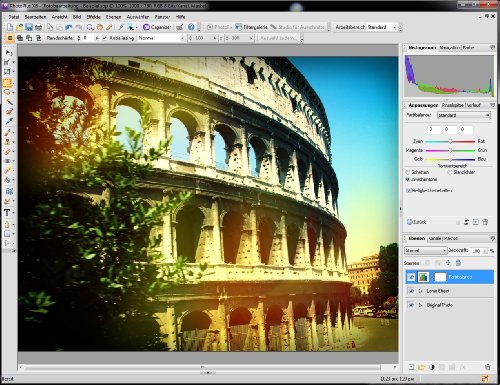Click the Gelb–Blau balance slider
Image resolution: width=500 pixels, height=385 pixels.
pyautogui.click(x=450, y=159)
